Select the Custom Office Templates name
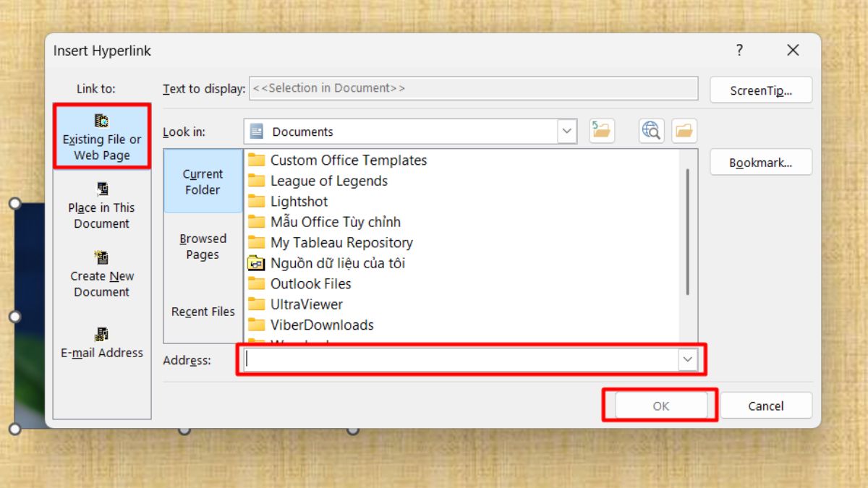The width and height of the screenshot is (868, 488). pyautogui.click(x=349, y=160)
